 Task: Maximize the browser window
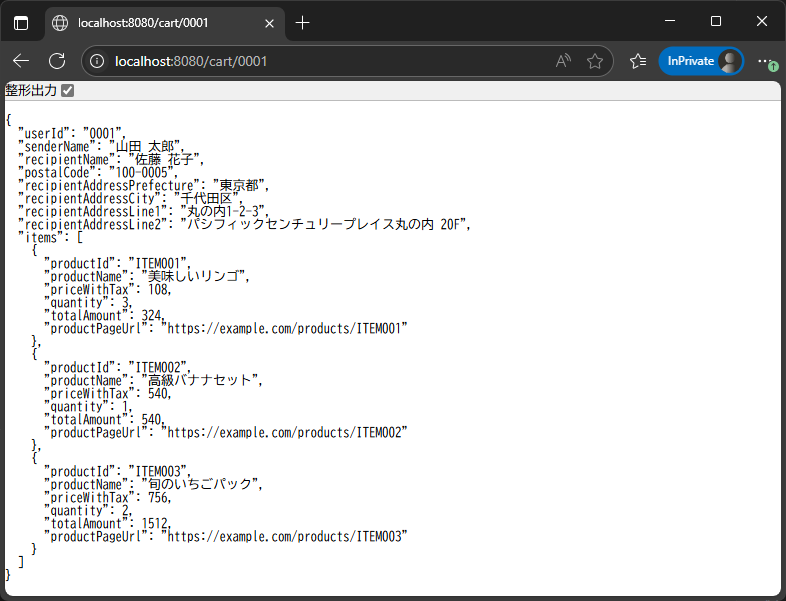[716, 21]
